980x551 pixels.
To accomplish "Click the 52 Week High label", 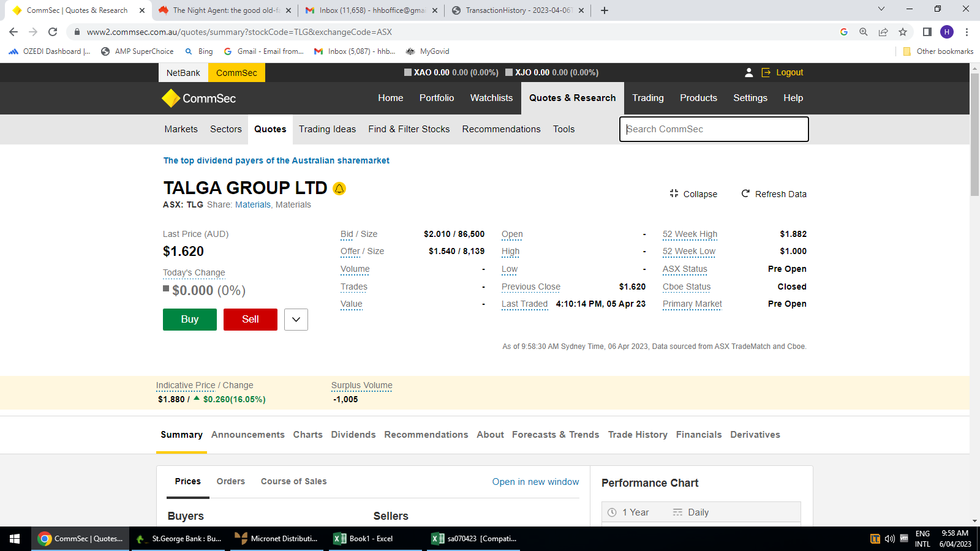I will [690, 234].
